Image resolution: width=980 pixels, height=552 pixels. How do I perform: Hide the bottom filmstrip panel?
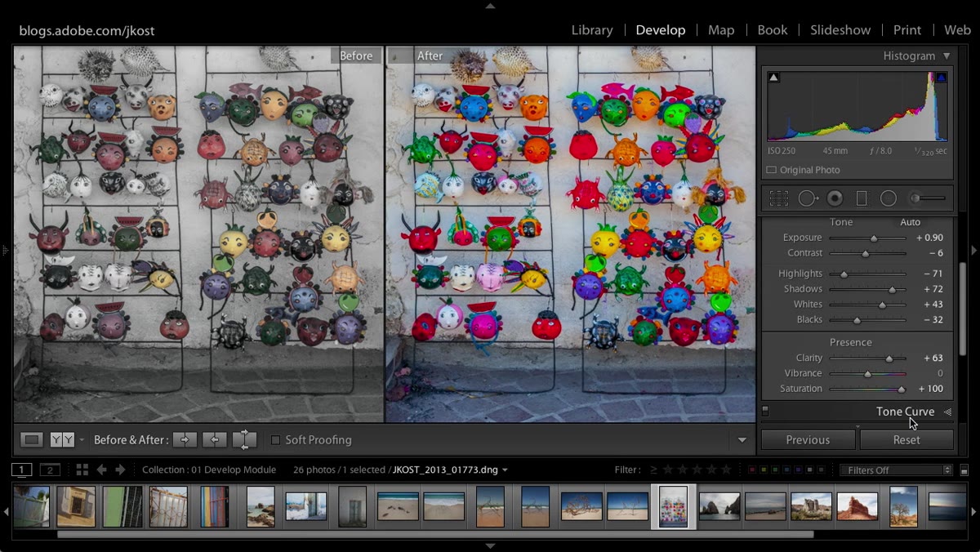pos(490,545)
